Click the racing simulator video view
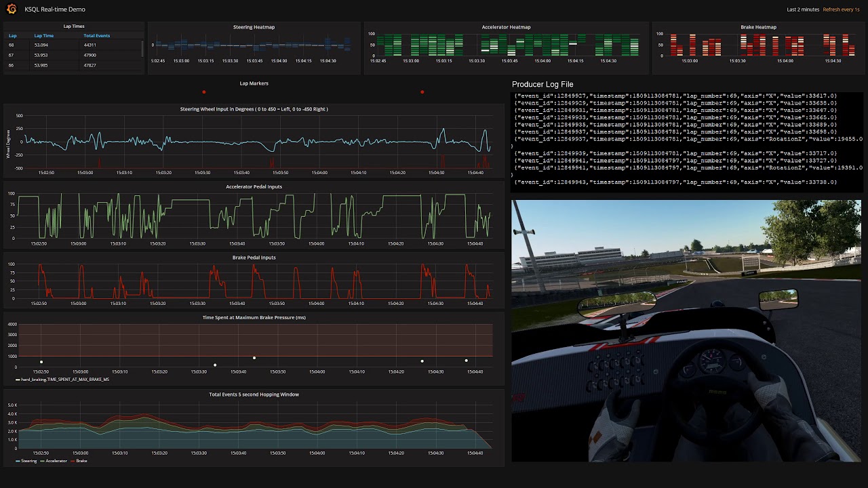This screenshot has width=868, height=488. pos(686,331)
